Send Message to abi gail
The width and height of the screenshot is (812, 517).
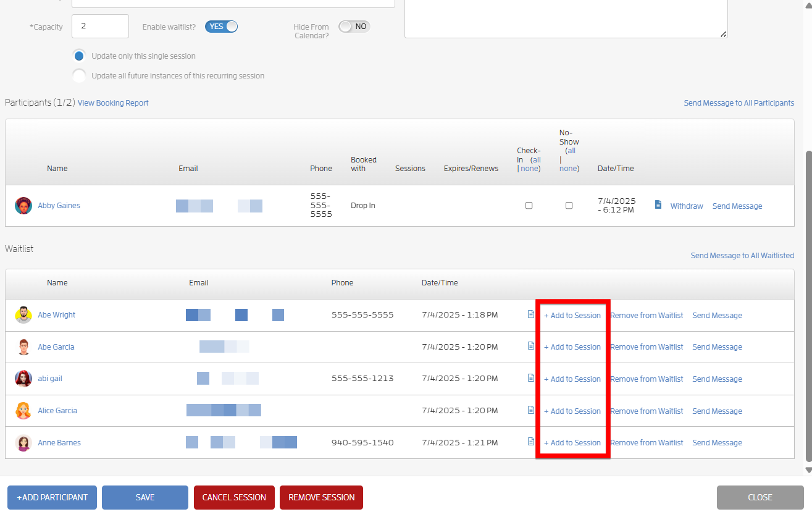[x=717, y=379]
